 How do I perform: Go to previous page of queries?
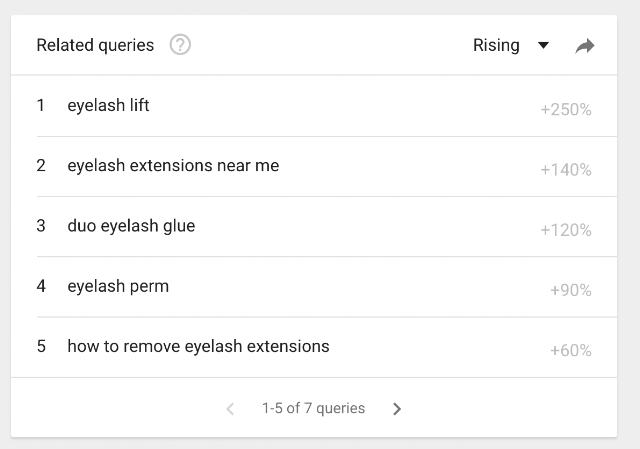[x=230, y=409]
